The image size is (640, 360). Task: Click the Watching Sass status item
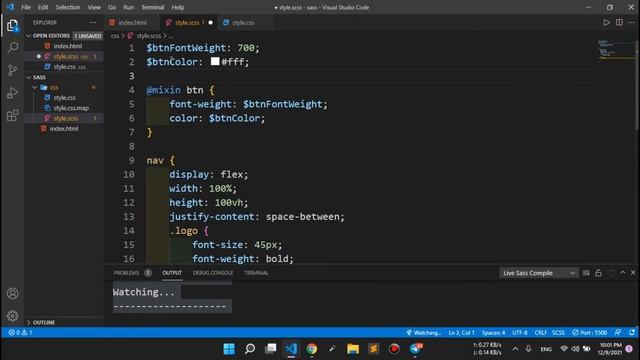click(x=423, y=333)
